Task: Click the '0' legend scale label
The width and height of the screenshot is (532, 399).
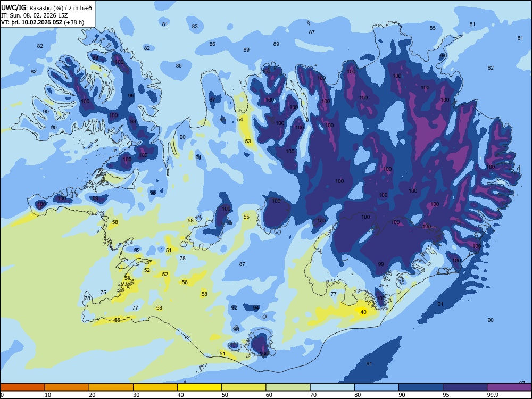Action: [x=2, y=395]
